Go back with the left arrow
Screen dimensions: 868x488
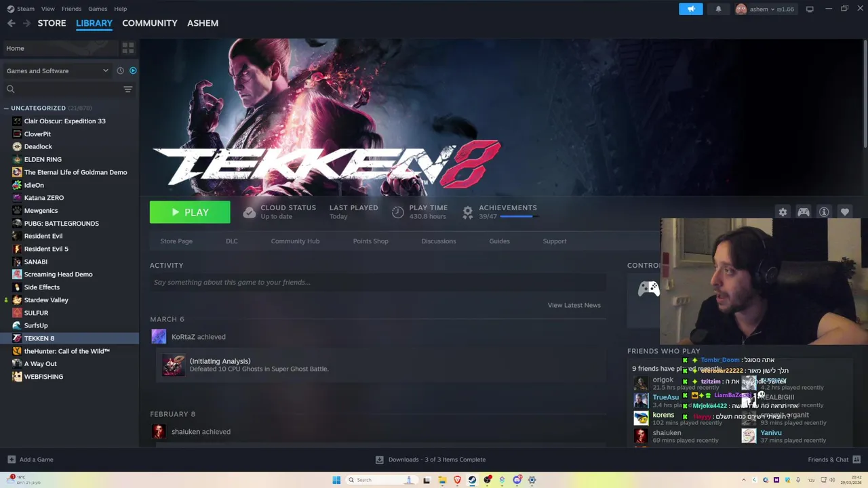tap(11, 23)
